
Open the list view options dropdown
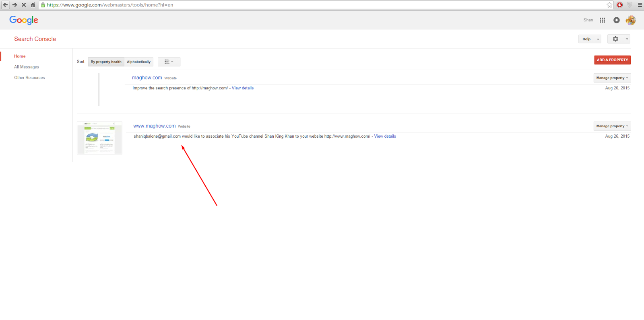pyautogui.click(x=169, y=62)
